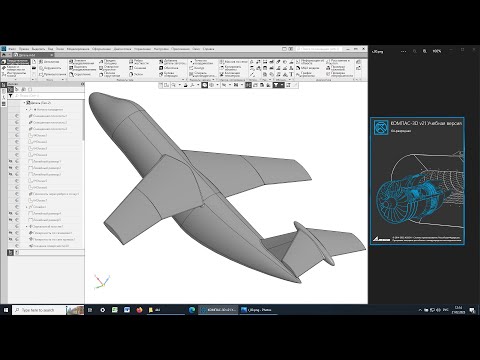
Task: Expand the Начало координат tree node
Action: (27, 109)
